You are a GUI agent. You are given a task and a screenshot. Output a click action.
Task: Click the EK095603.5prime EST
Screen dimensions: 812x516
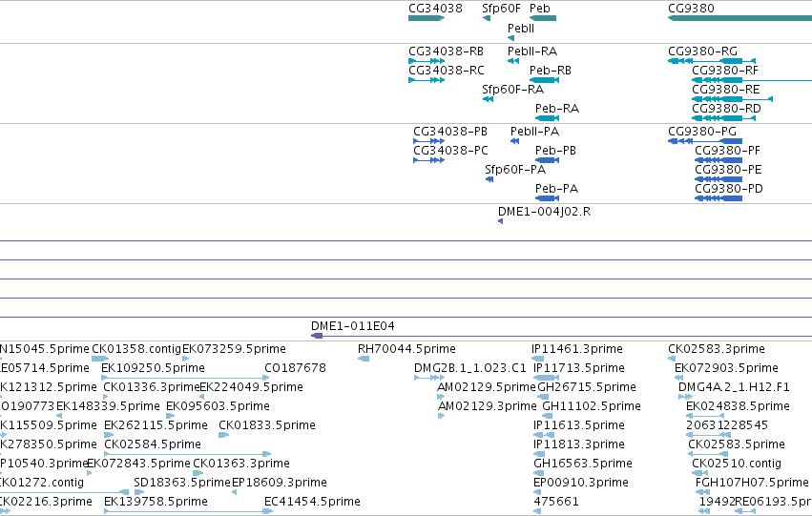(x=171, y=416)
